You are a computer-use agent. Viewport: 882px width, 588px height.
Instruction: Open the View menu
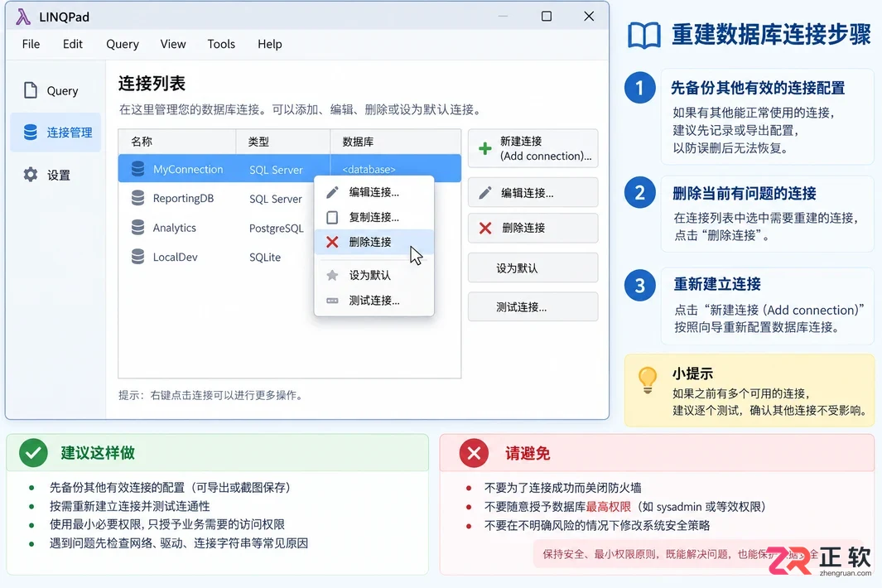point(173,44)
